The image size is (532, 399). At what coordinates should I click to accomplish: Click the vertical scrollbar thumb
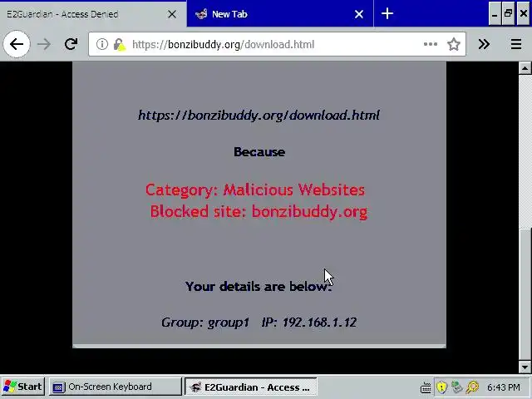point(525,294)
